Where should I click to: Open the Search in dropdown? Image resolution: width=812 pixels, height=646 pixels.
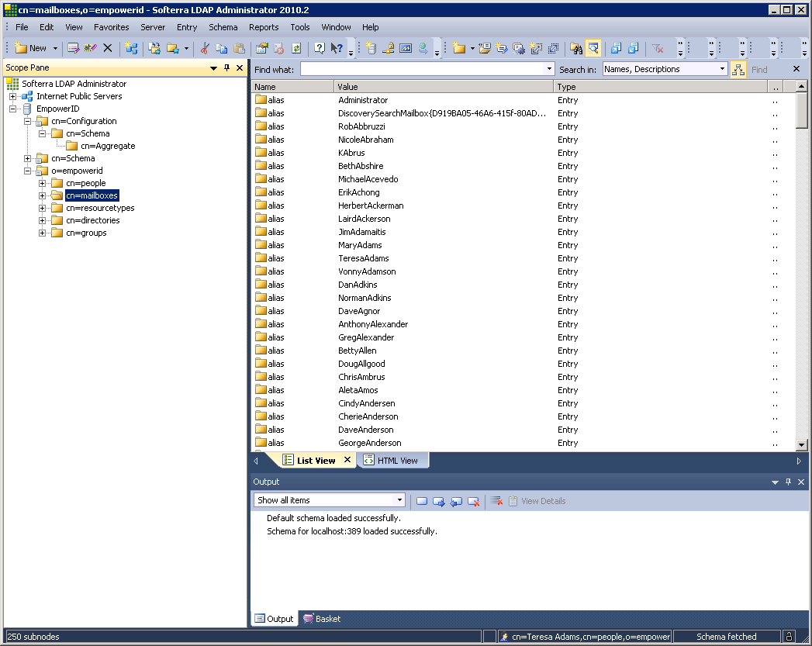pos(722,69)
